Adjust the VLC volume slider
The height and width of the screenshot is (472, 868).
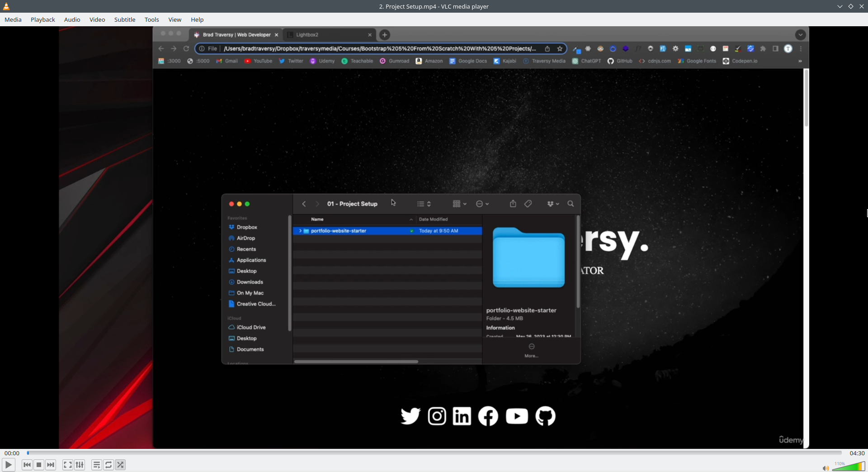click(849, 467)
